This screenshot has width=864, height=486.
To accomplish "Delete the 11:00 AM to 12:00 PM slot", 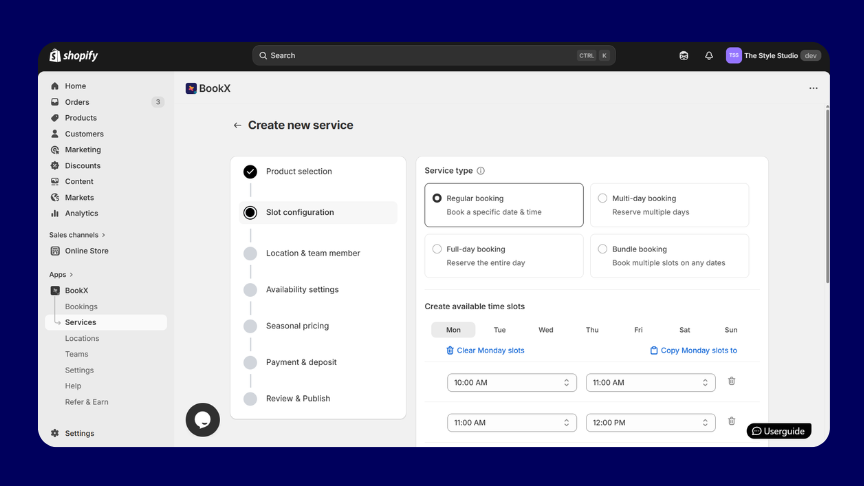I will [732, 422].
